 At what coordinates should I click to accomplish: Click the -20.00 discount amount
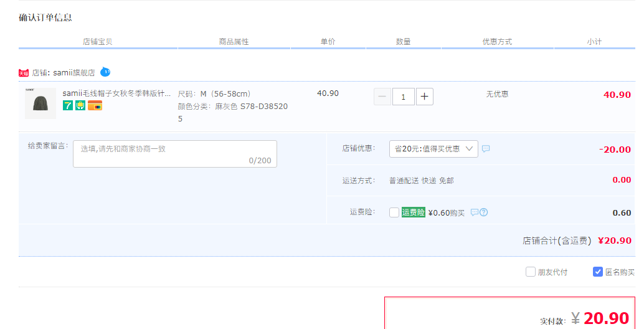coord(615,150)
